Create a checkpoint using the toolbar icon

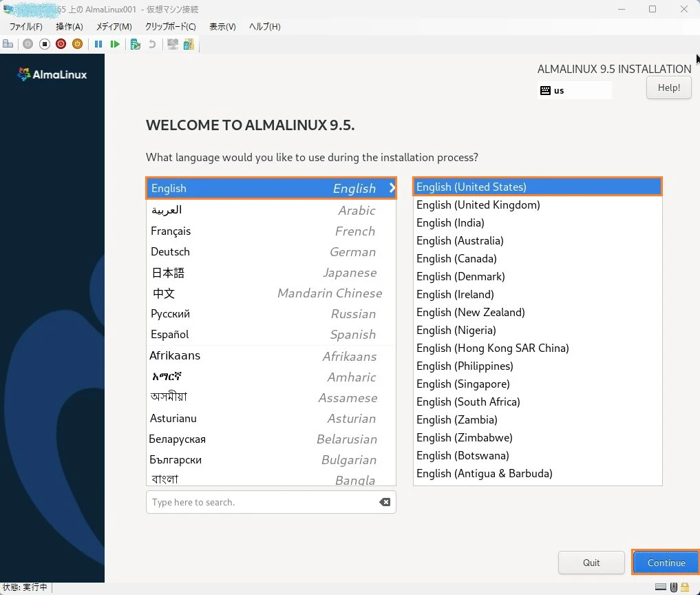coord(136,44)
